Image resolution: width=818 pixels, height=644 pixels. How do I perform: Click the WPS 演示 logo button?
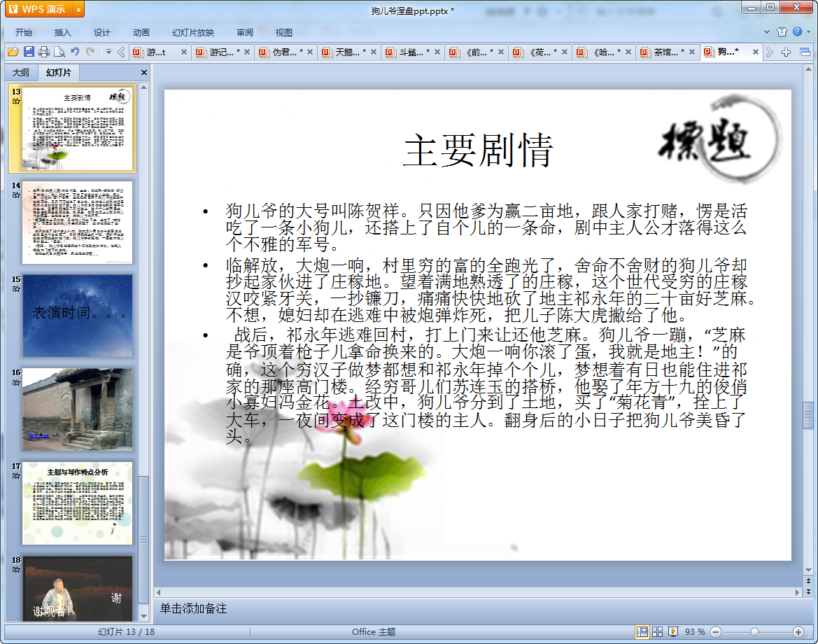pos(39,9)
